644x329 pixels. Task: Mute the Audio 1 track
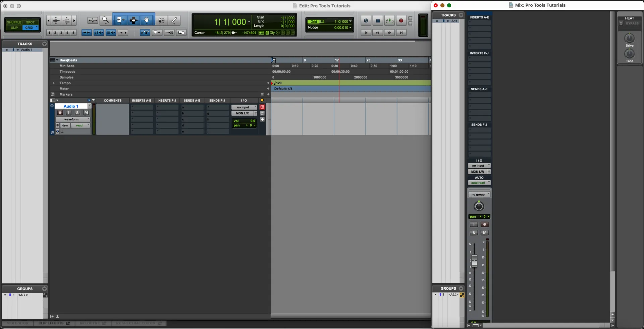(86, 113)
